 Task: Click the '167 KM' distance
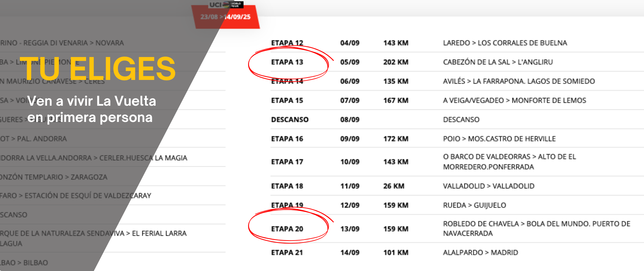pyautogui.click(x=396, y=101)
